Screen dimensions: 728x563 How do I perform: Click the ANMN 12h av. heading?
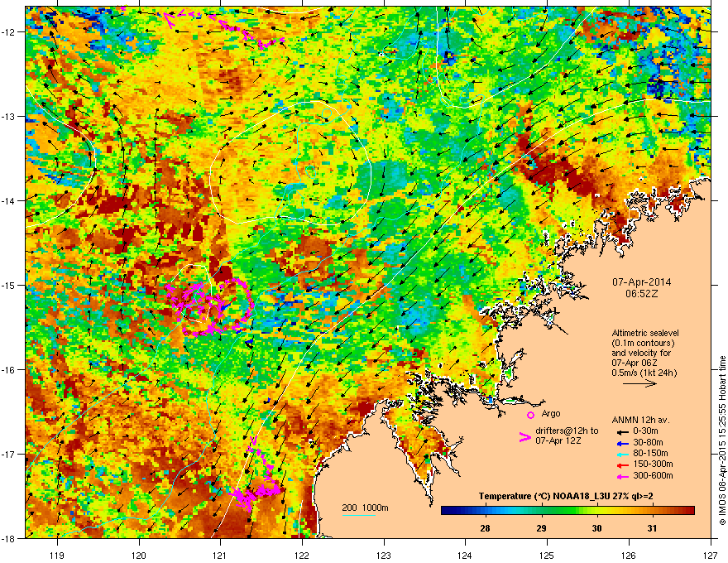640,421
